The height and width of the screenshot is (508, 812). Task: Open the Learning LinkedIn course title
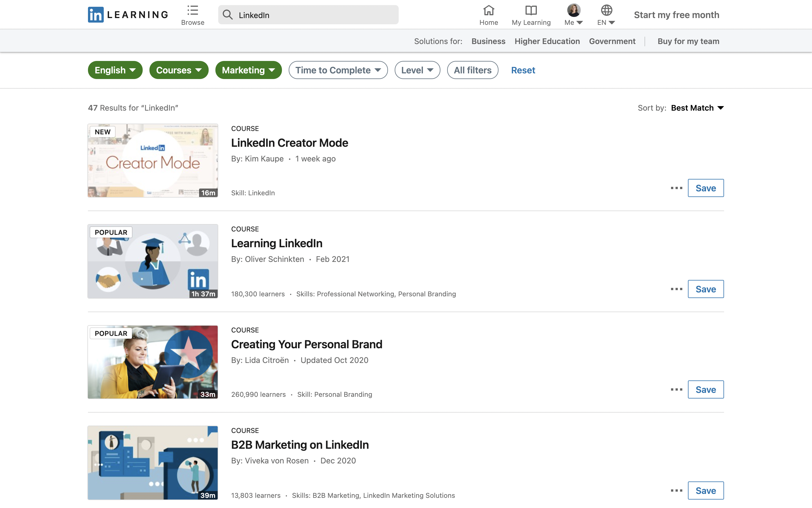point(277,243)
